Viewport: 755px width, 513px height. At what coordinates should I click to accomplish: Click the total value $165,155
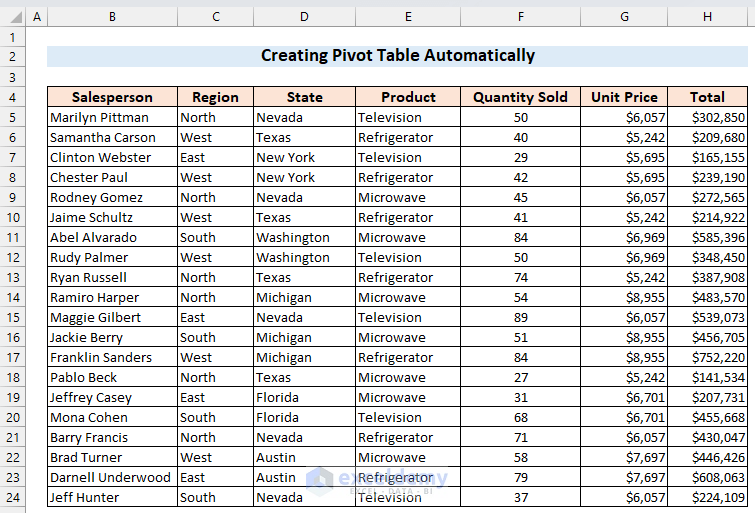tap(707, 157)
